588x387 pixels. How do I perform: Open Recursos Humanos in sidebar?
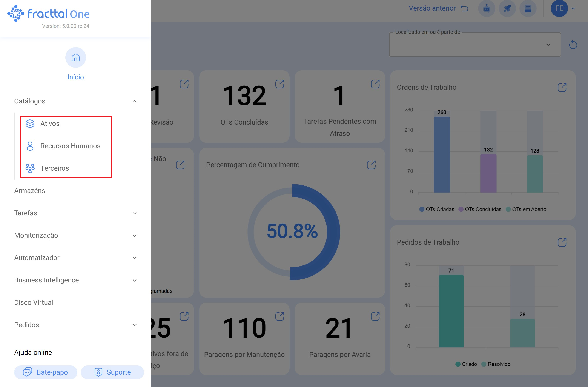[70, 146]
